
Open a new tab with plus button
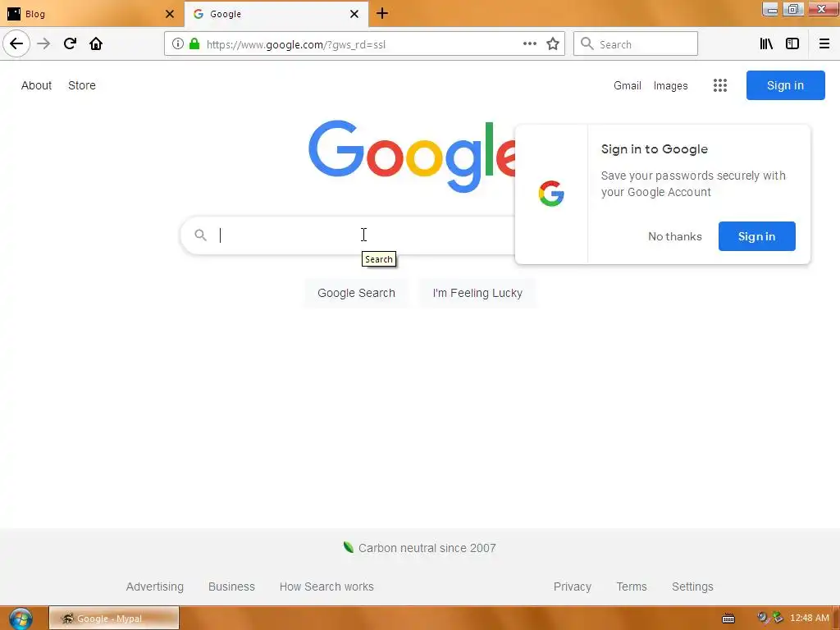point(382,13)
